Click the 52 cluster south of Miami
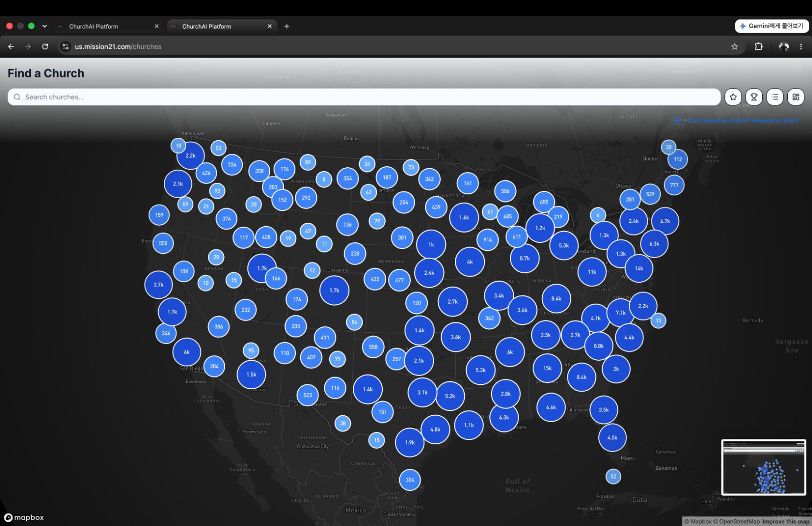Image resolution: width=812 pixels, height=526 pixels. pyautogui.click(x=613, y=476)
